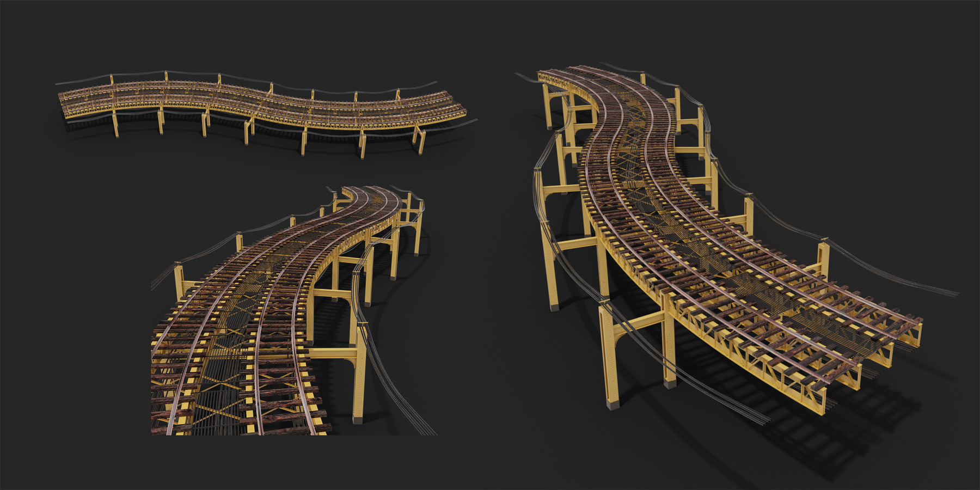The height and width of the screenshot is (490, 980).
Task: Click the close-up track render at bottom center
Action: coord(294,310)
